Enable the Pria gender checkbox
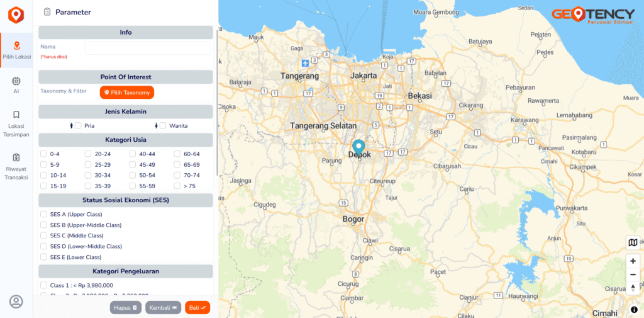644x318 pixels. (x=78, y=126)
